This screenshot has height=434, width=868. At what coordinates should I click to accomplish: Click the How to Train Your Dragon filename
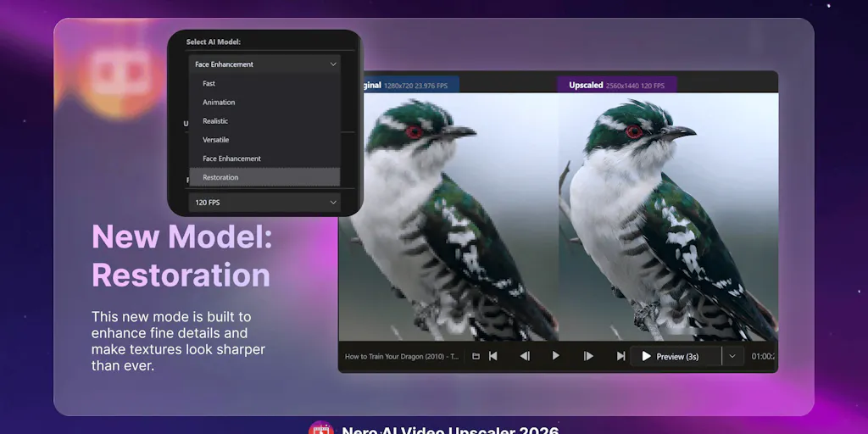click(x=402, y=357)
